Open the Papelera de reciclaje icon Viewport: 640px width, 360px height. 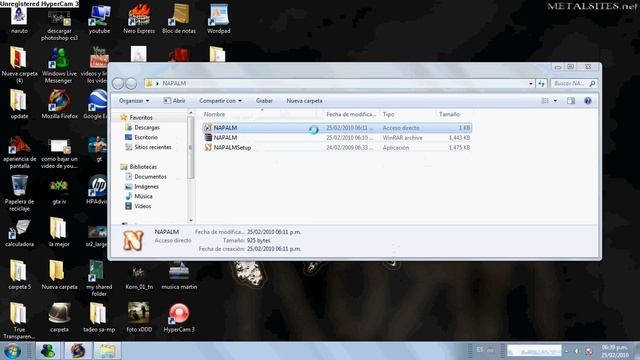pos(19,193)
